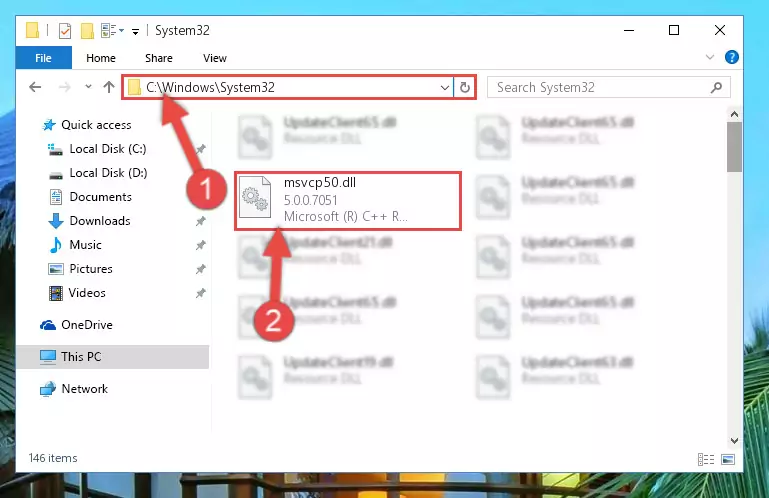The height and width of the screenshot is (498, 769).
Task: Go forward with the Forward arrow
Action: pos(64,87)
